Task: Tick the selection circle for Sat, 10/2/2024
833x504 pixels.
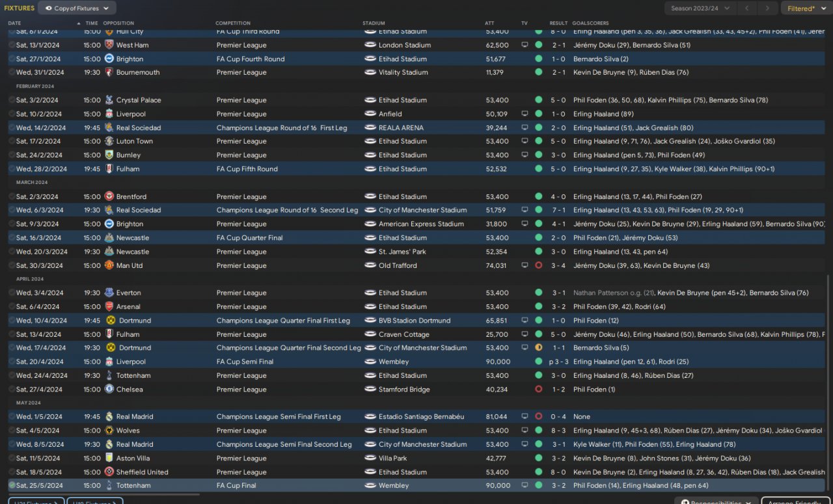Action: (x=12, y=114)
